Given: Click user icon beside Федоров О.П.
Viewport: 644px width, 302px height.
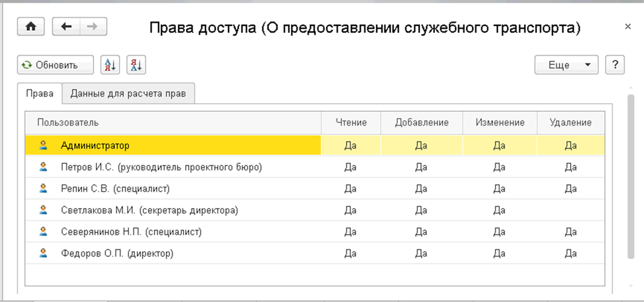Looking at the screenshot, I should (x=43, y=253).
